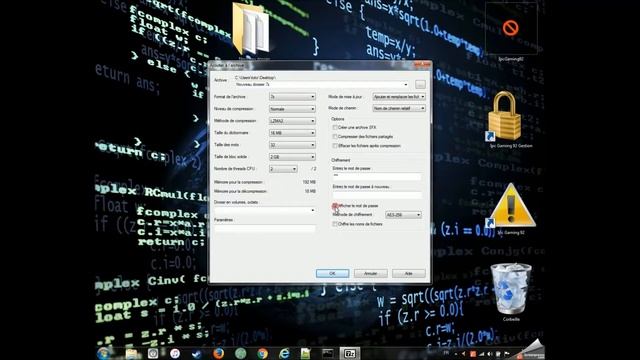The image size is (640, 360).
Task: Open the Mode de chemin dropdown
Action: tap(399, 108)
